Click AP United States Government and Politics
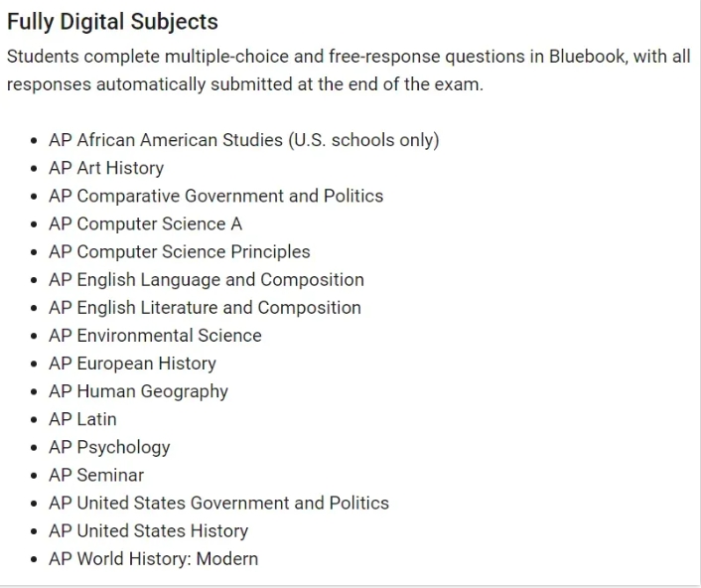This screenshot has width=701, height=588. 218,503
